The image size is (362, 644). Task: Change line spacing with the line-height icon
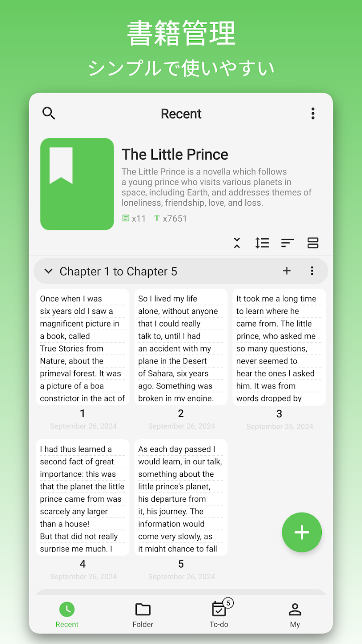262,243
